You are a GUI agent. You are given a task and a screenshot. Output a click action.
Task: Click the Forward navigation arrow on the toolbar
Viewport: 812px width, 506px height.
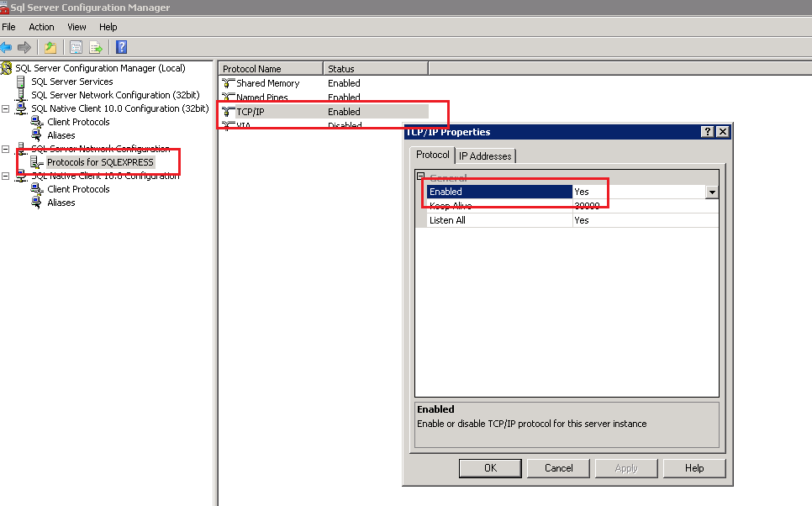click(26, 47)
